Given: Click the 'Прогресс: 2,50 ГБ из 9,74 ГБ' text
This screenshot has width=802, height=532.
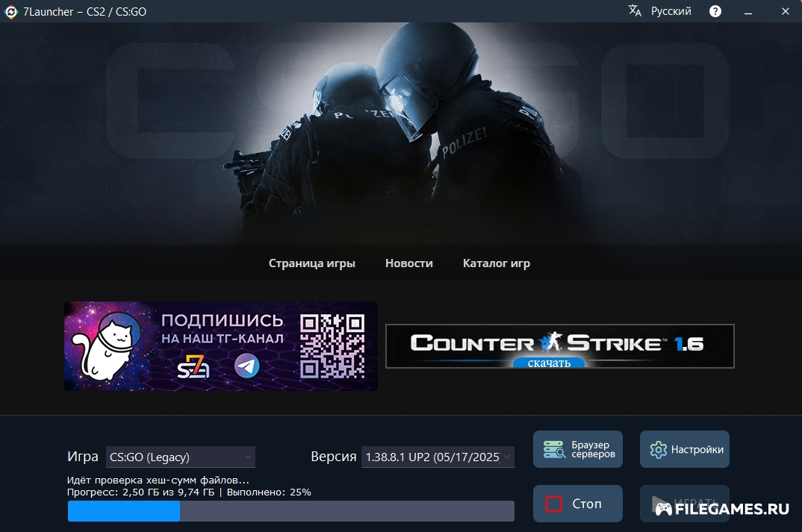Looking at the screenshot, I should click(x=140, y=492).
